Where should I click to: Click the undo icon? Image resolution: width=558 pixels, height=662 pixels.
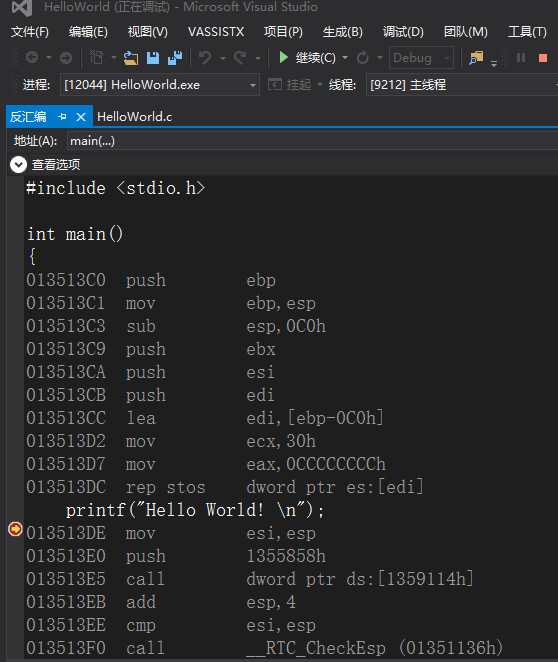pyautogui.click(x=205, y=57)
